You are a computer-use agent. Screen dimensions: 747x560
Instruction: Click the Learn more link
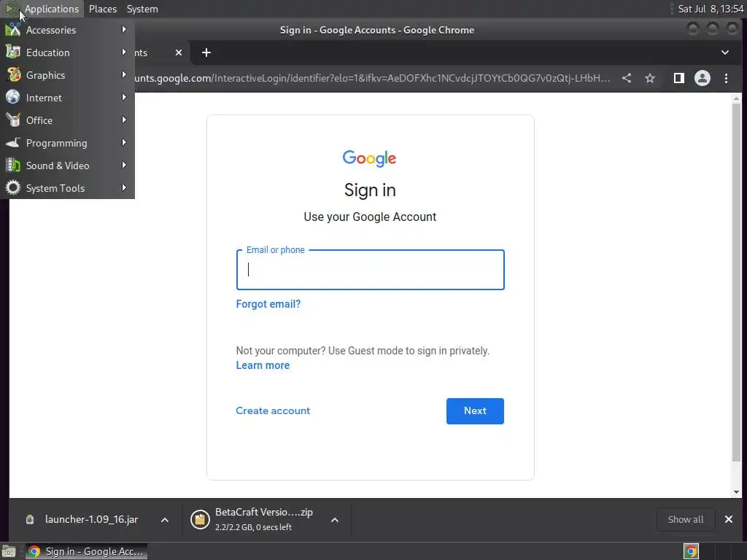(x=263, y=365)
